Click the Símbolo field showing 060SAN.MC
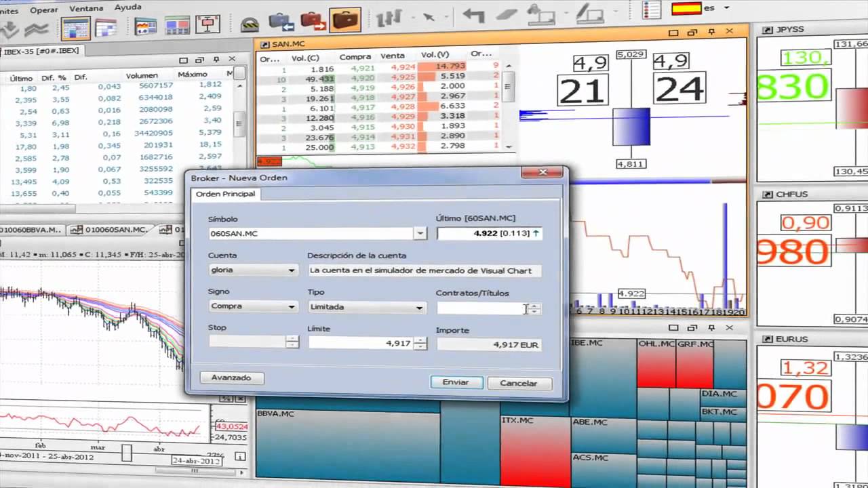868x488 pixels. (x=312, y=233)
